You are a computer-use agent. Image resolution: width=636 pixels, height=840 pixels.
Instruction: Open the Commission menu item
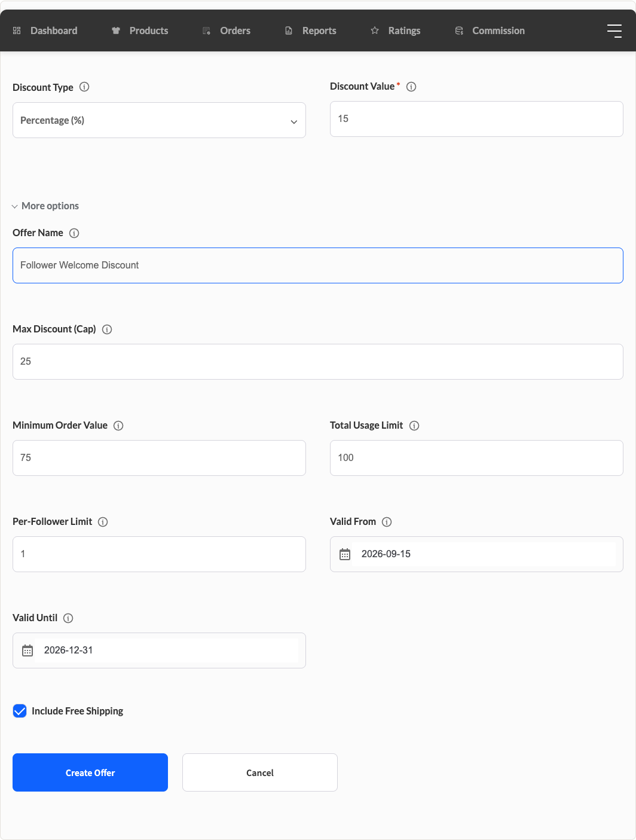coord(490,30)
